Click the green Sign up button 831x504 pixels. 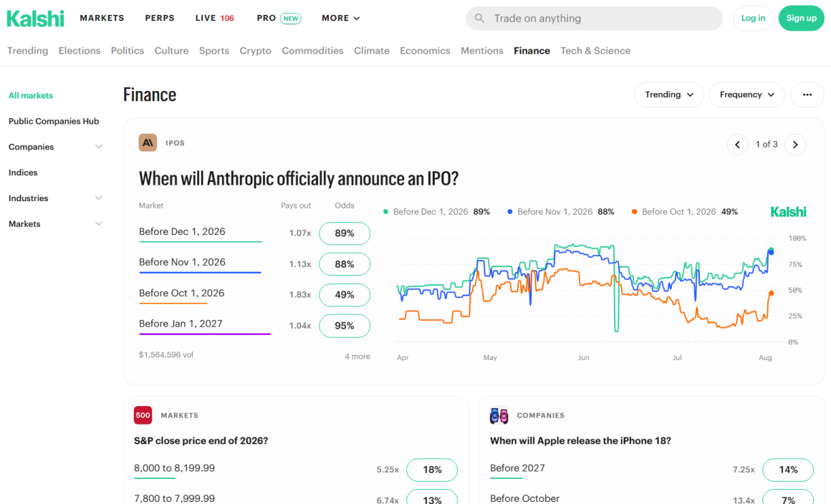coord(802,18)
